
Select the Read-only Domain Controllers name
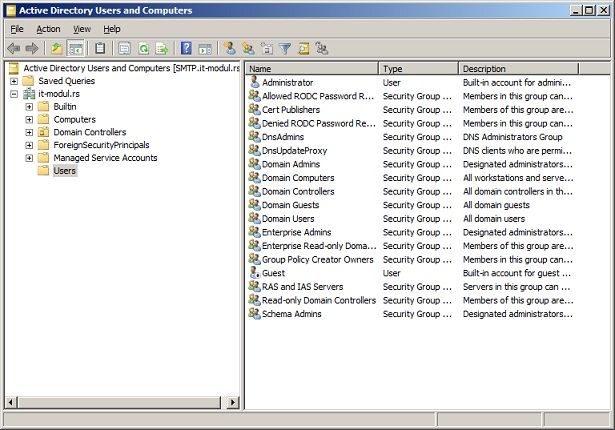(319, 300)
